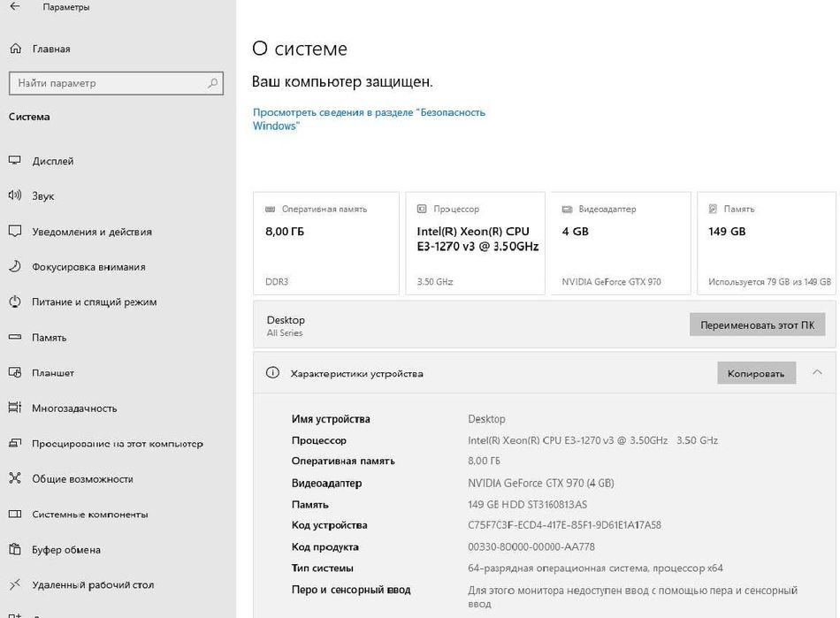Click the Параметры window title
The height and width of the screenshot is (618, 840).
pyautogui.click(x=66, y=7)
